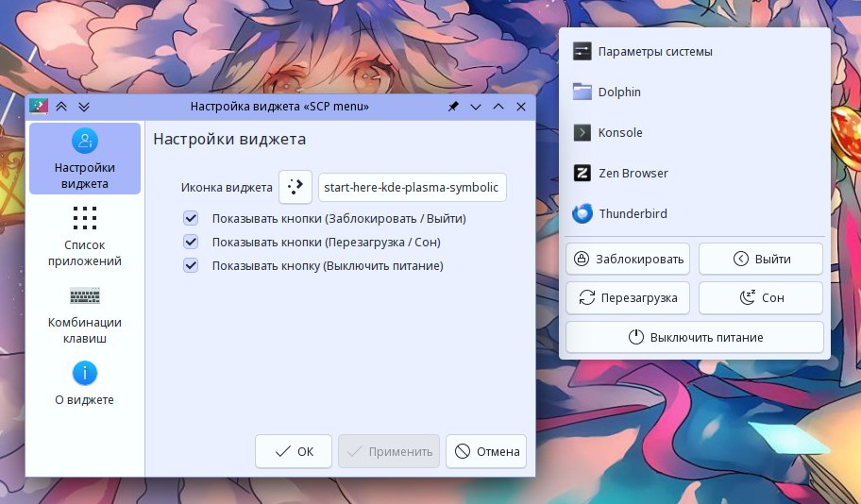Click the window title Настройка виджета «SCP menu»
This screenshot has height=504, width=861.
click(279, 106)
